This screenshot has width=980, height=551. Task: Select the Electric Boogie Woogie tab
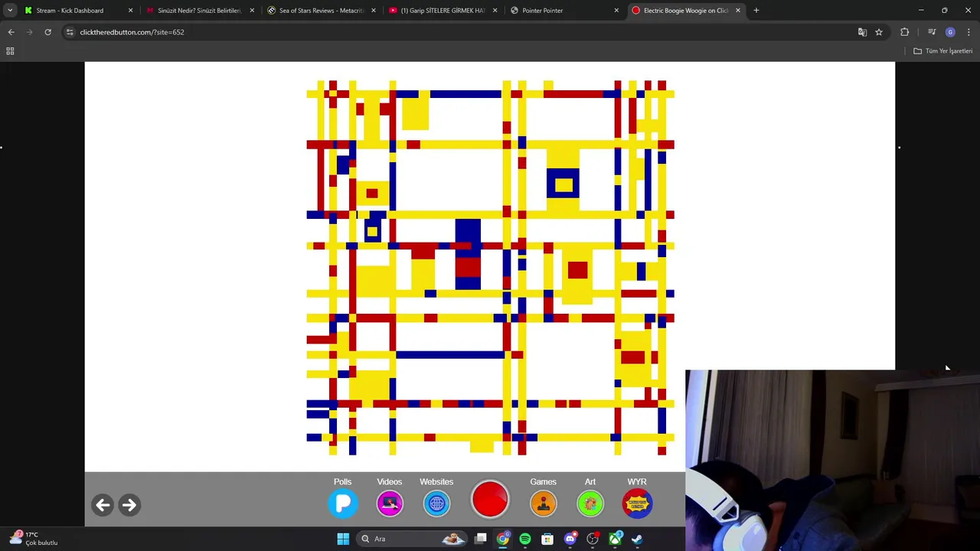click(x=685, y=11)
